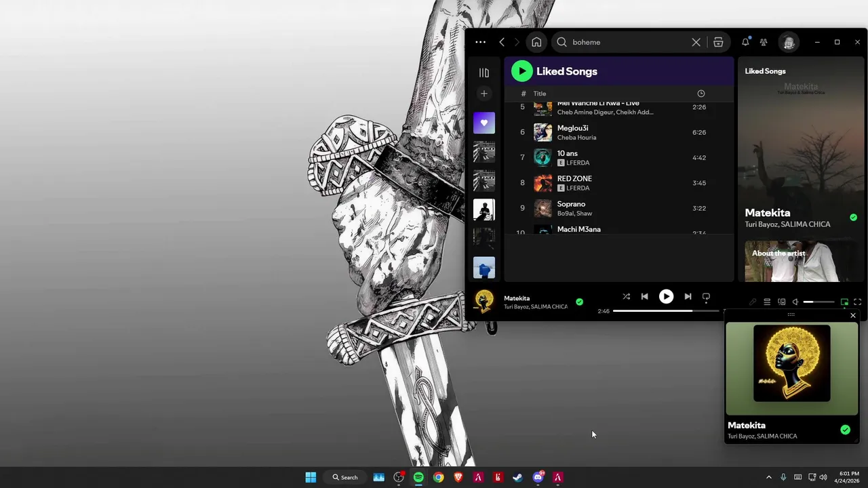
Task: Open the About the artist card
Action: point(801,261)
